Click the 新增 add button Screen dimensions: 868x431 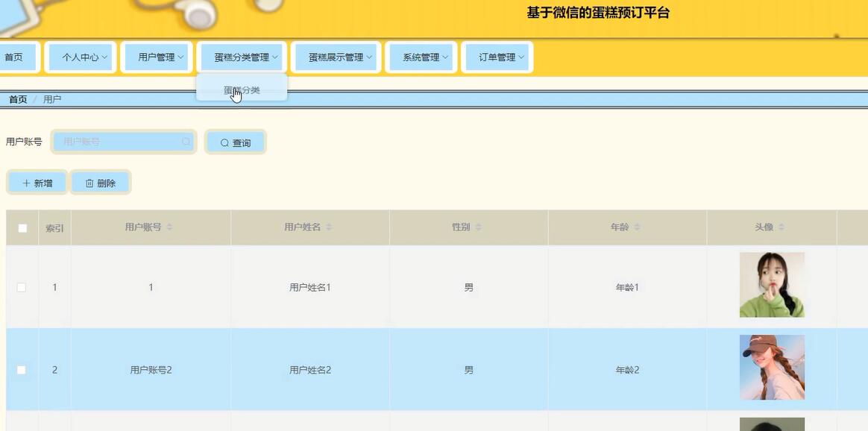click(x=37, y=183)
